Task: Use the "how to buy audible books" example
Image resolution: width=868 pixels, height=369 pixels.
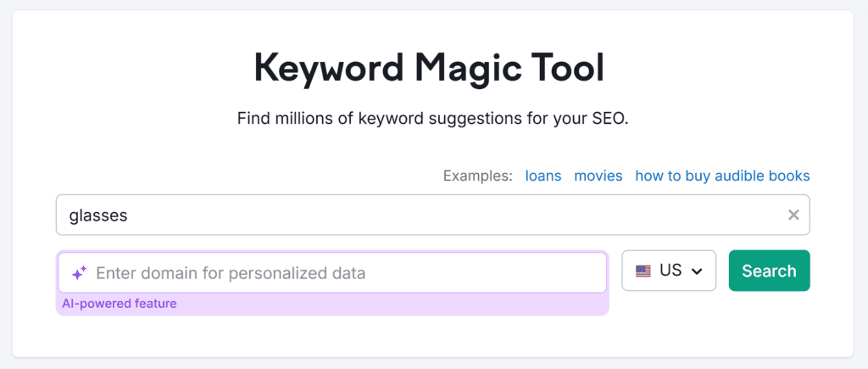Action: click(722, 176)
